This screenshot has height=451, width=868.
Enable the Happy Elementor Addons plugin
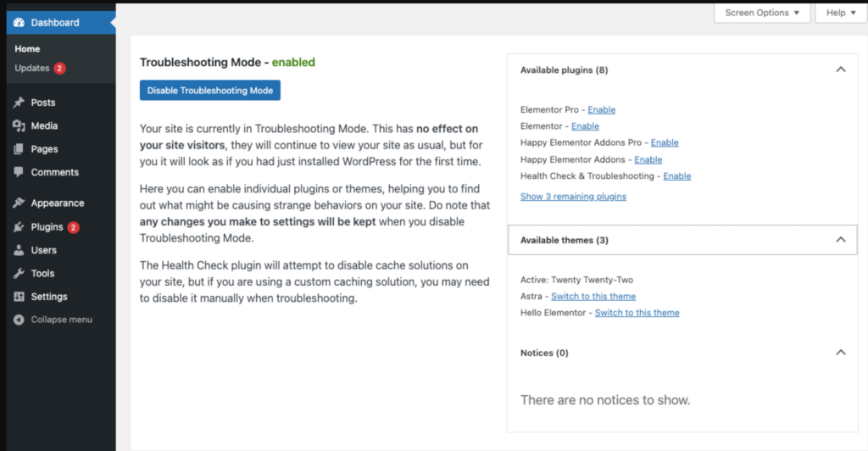[x=648, y=159]
